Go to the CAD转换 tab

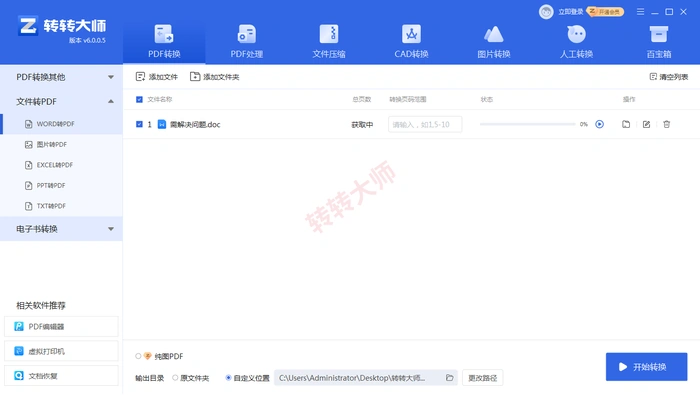click(411, 42)
